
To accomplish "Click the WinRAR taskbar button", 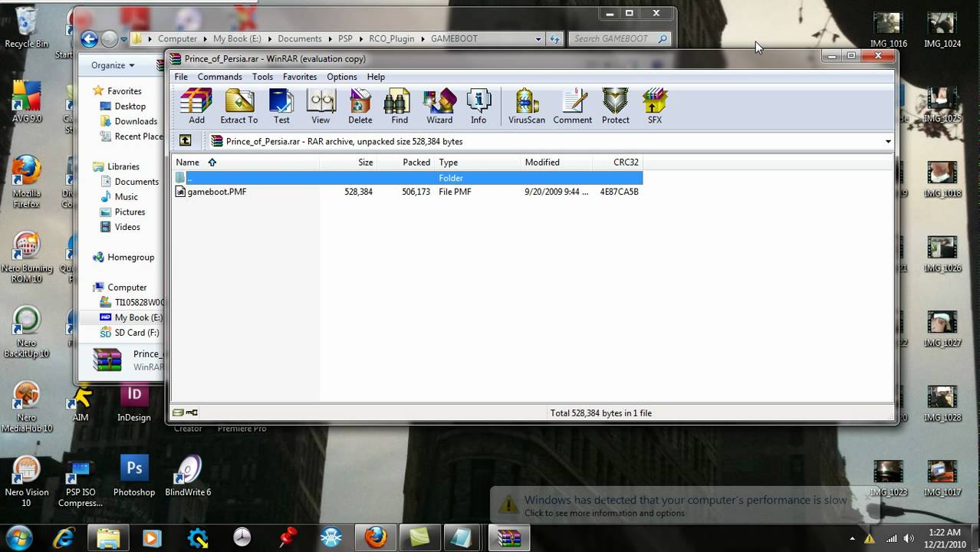I will pyautogui.click(x=508, y=537).
